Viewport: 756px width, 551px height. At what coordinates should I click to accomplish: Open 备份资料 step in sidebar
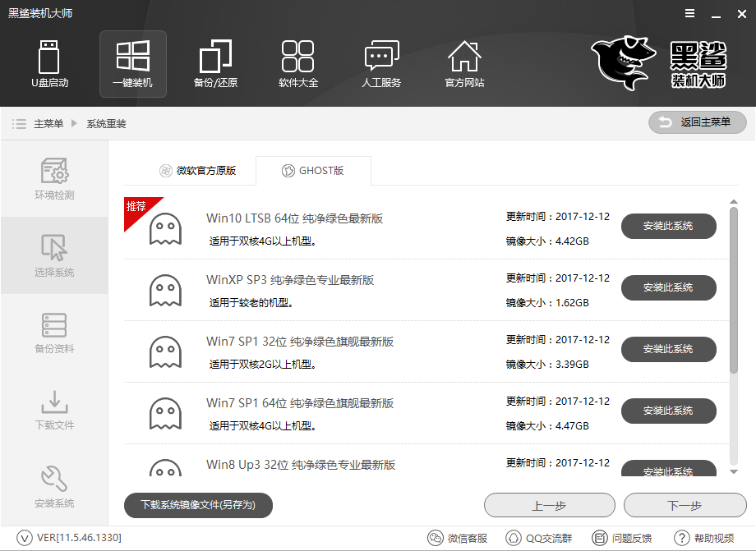point(54,333)
